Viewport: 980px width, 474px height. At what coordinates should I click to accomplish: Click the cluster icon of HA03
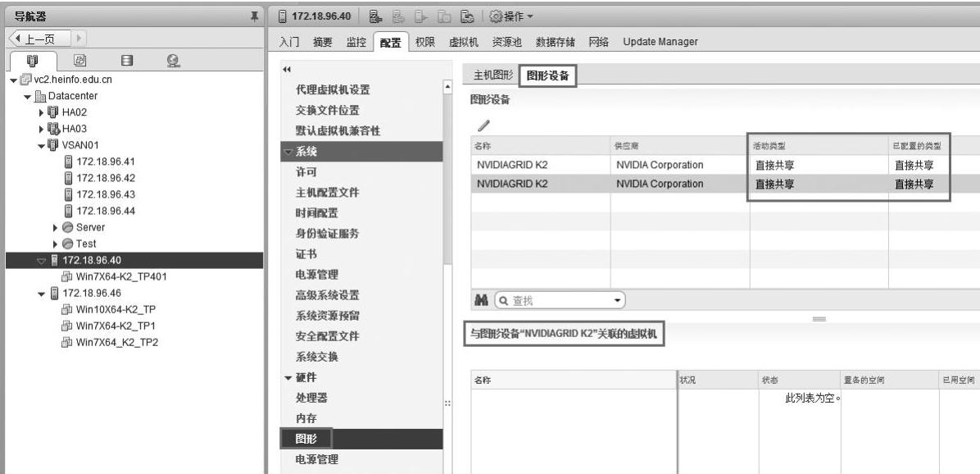(53, 129)
